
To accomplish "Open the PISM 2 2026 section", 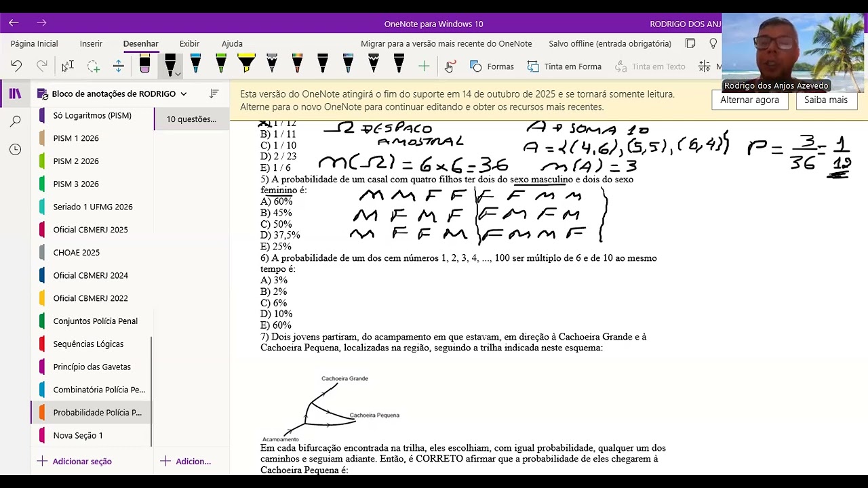I will tap(92, 161).
